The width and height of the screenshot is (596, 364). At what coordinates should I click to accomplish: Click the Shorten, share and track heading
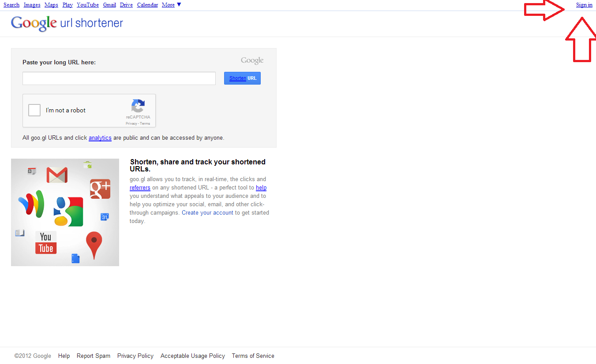(198, 165)
